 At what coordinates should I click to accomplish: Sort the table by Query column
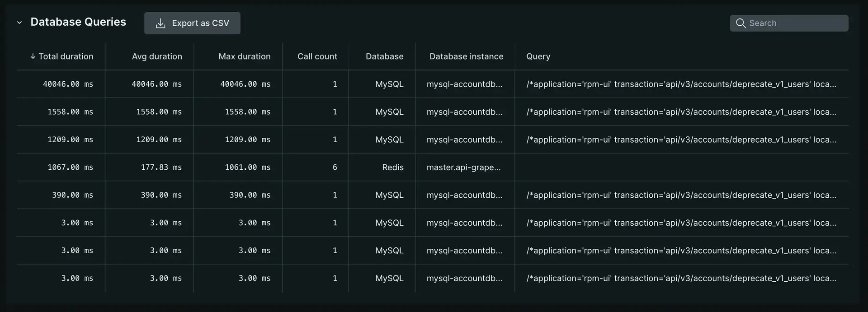coord(538,56)
